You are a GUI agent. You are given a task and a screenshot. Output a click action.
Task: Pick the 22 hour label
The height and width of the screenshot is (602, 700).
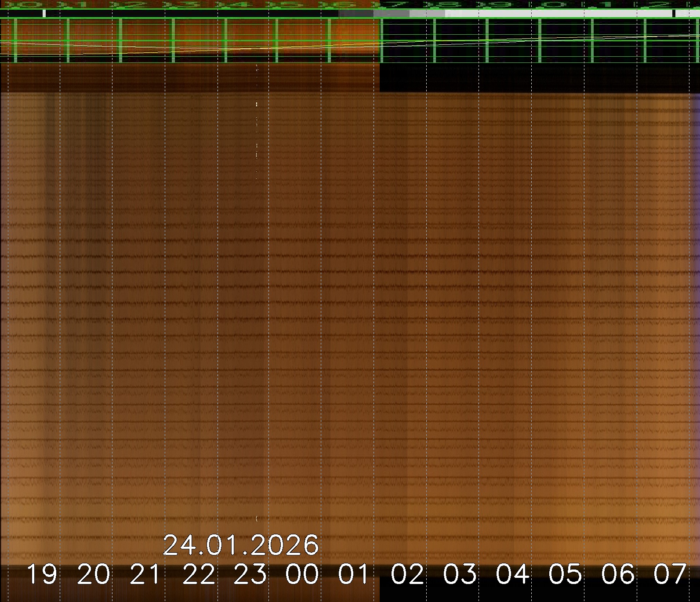coord(199,574)
